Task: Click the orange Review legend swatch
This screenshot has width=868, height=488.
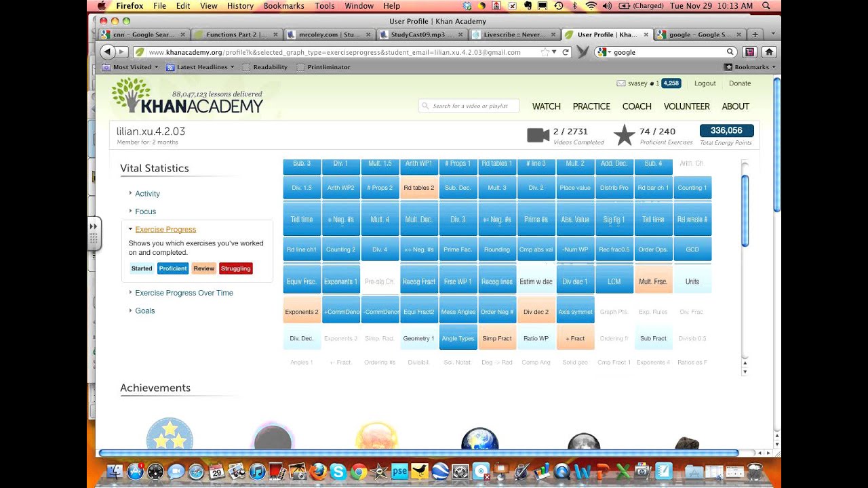Action: tap(203, 268)
